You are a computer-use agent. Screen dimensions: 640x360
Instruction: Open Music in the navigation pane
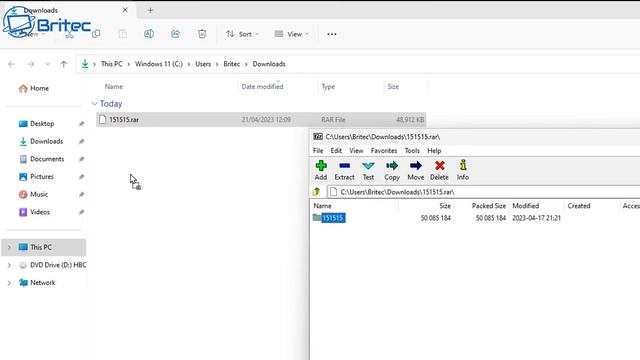click(x=33, y=194)
